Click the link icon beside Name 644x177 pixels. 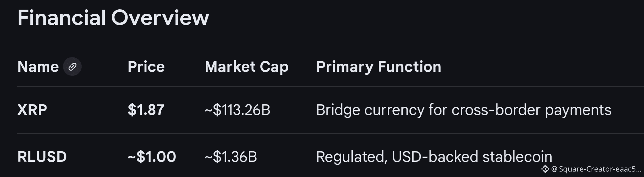point(72,66)
